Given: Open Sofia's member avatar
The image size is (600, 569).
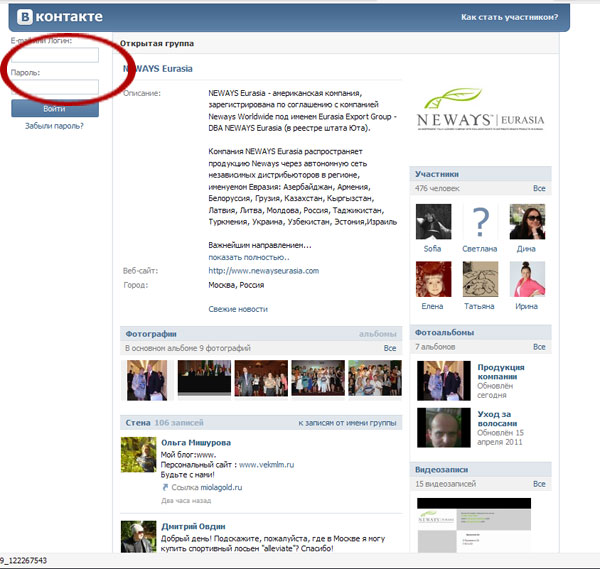Looking at the screenshot, I should pos(434,222).
